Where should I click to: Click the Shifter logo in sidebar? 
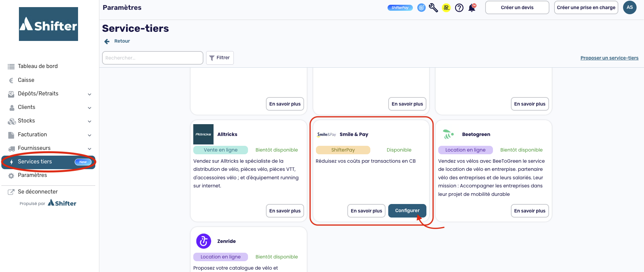[48, 24]
